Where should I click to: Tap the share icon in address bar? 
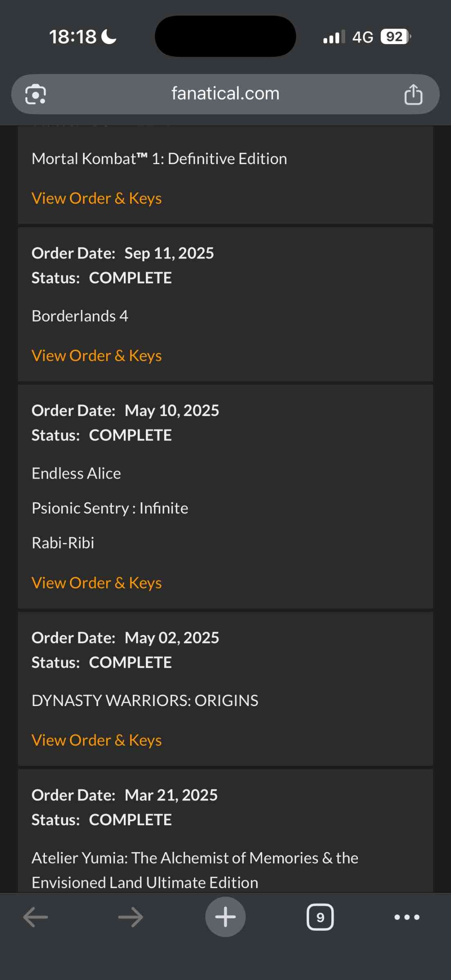[x=413, y=94]
